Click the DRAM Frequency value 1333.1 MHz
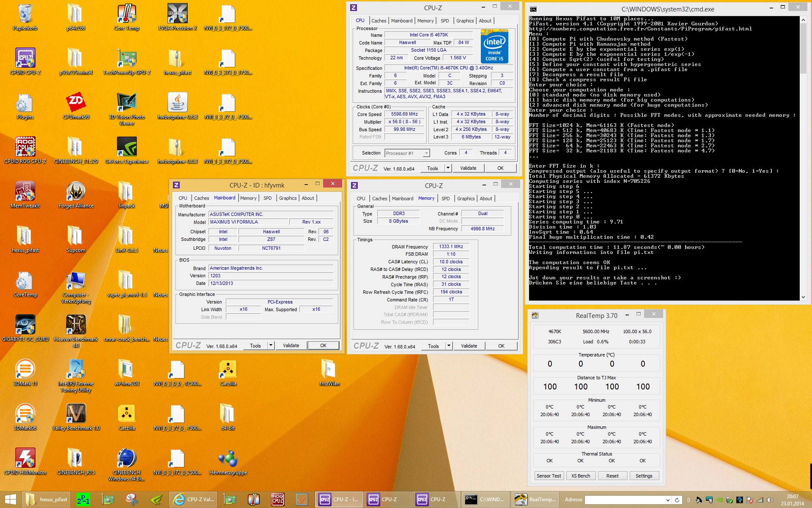Viewport: 812px width, 508px height. click(451, 246)
